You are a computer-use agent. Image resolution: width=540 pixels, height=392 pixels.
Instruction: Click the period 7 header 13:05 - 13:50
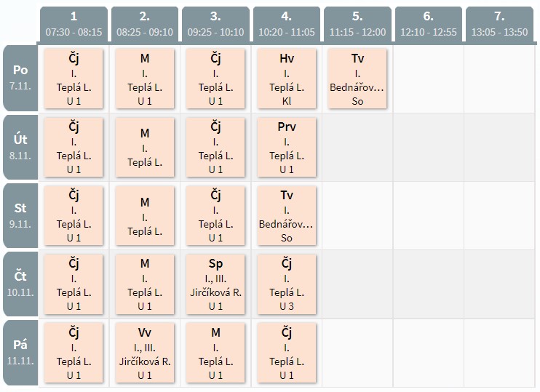click(x=499, y=25)
